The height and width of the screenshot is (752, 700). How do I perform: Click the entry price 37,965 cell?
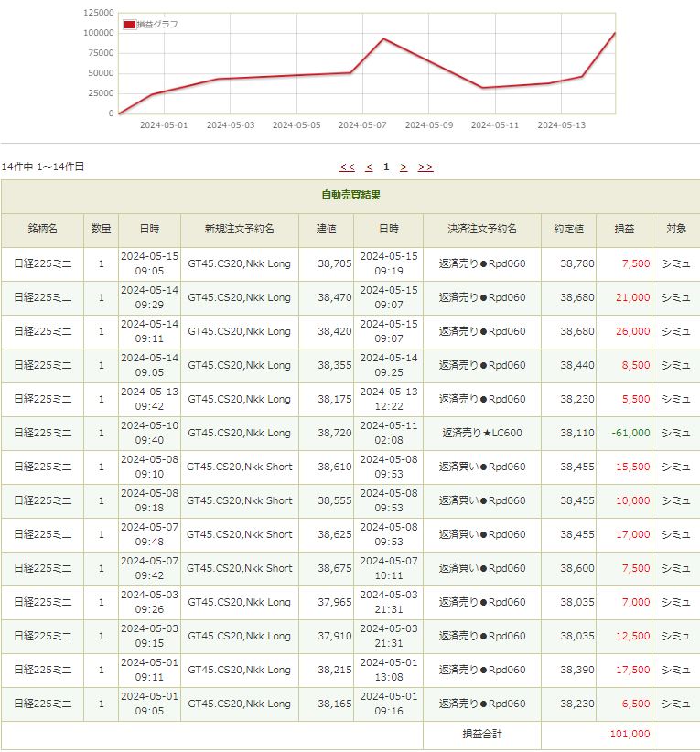pos(327,602)
